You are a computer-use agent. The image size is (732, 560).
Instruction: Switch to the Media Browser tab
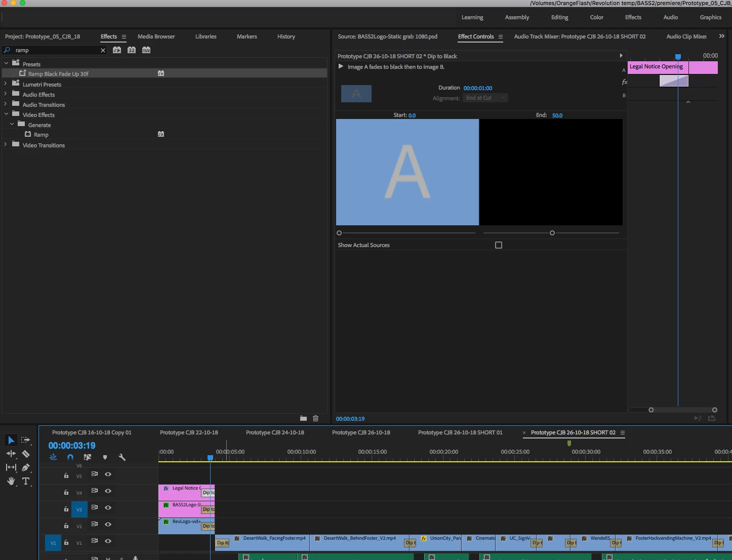pos(156,36)
